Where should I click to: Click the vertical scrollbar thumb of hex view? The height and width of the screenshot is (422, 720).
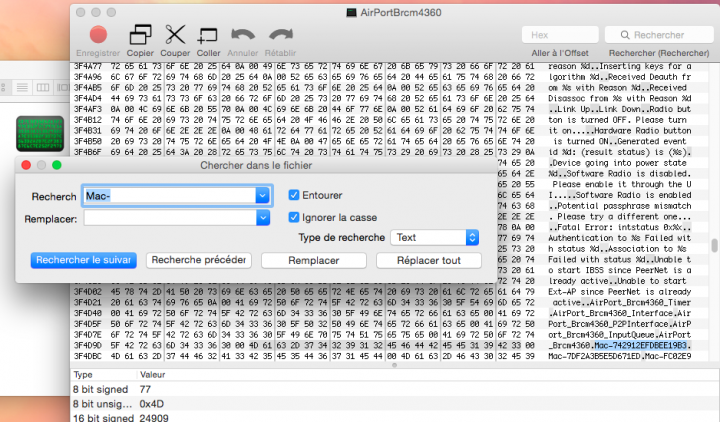click(x=714, y=245)
